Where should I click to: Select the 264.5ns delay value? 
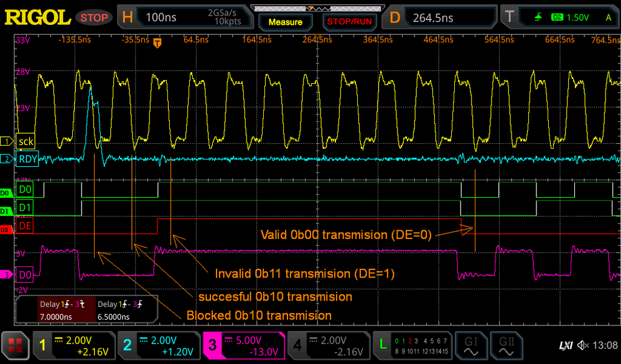pos(433,18)
